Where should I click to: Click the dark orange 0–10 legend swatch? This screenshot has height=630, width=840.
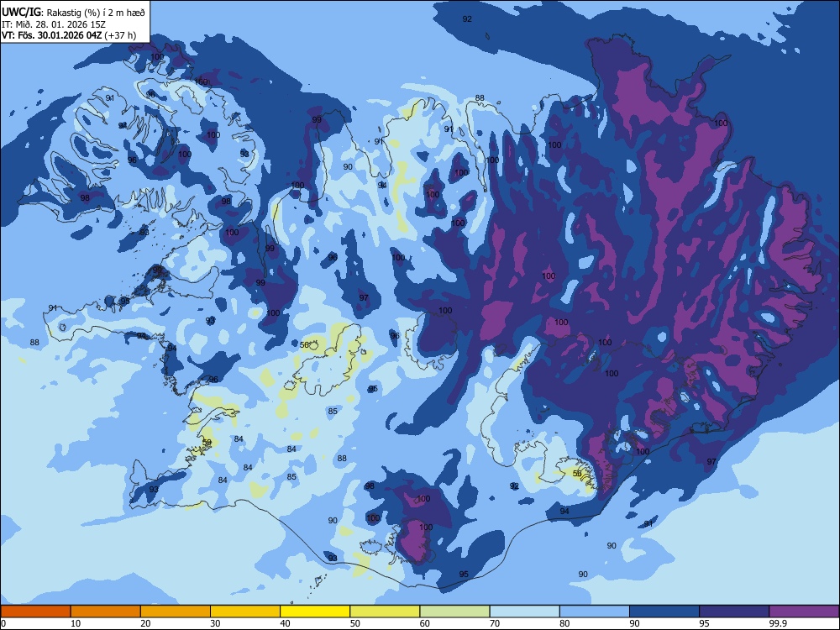pyautogui.click(x=35, y=612)
